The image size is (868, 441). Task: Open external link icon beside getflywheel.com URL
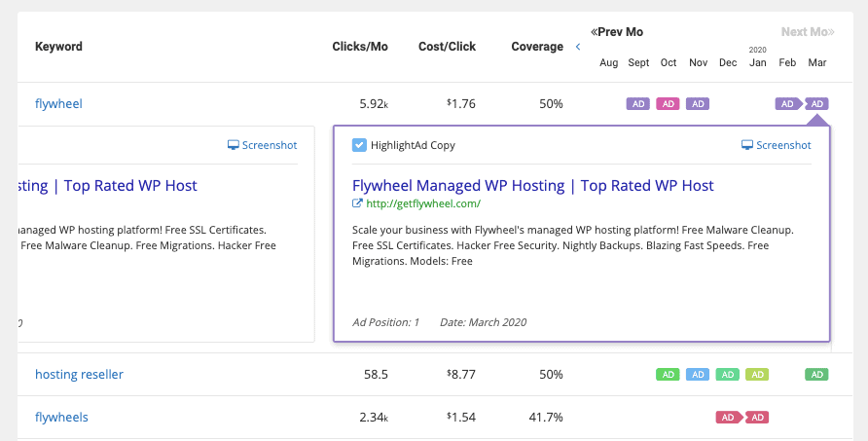click(357, 203)
